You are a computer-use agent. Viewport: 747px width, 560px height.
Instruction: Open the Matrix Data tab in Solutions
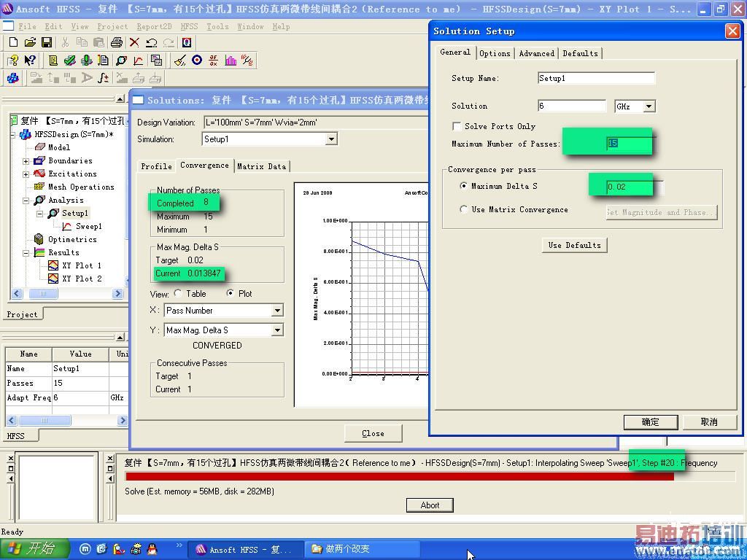pos(262,166)
